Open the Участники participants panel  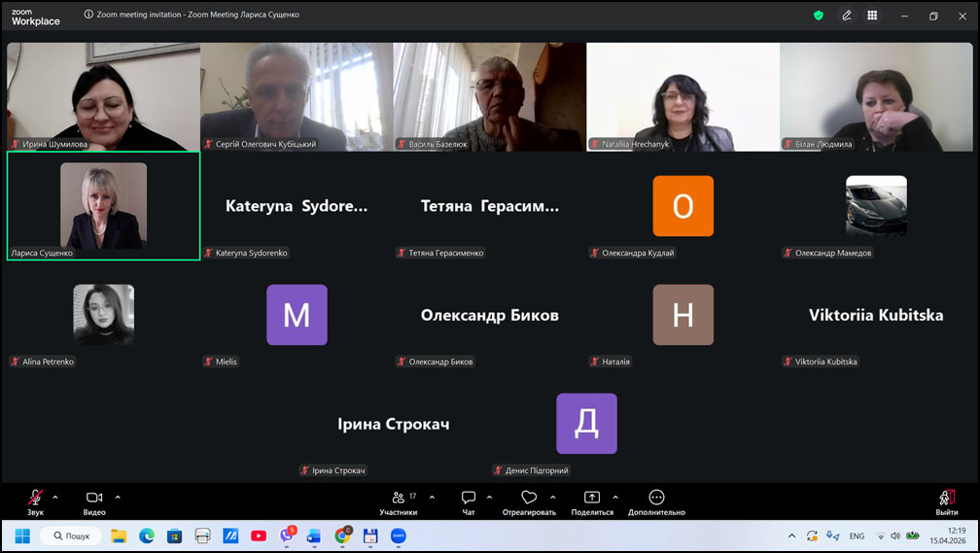point(399,502)
